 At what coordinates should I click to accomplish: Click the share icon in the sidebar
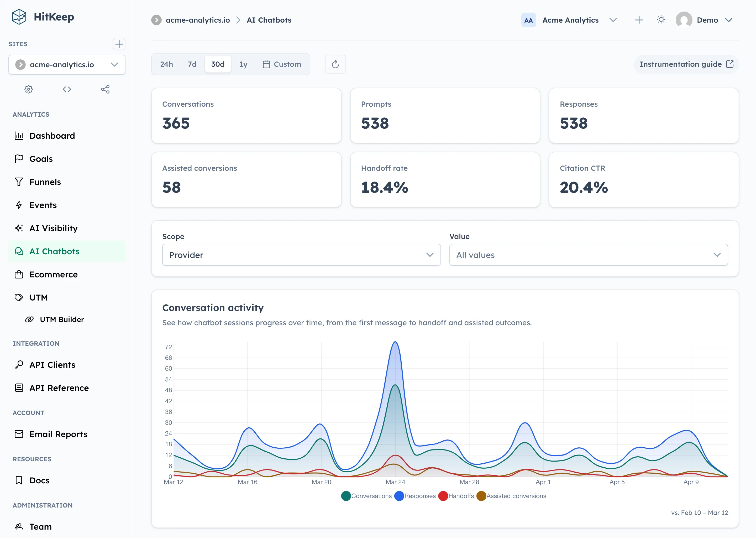tap(105, 89)
